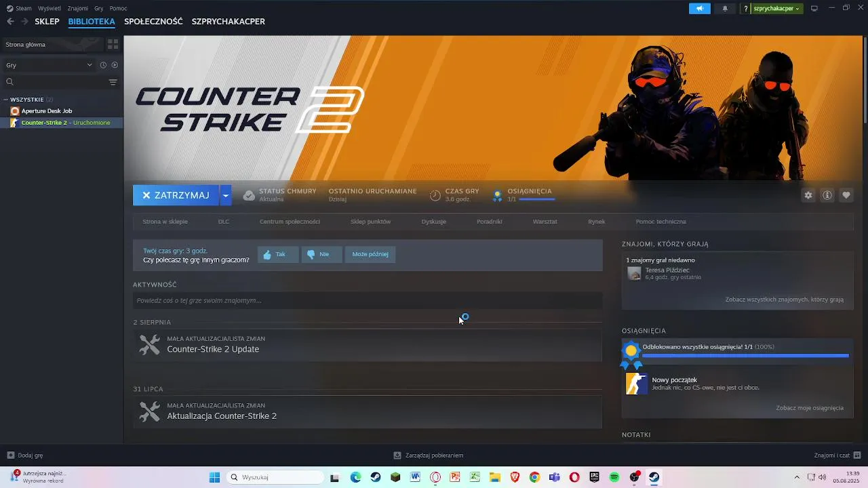This screenshot has height=488, width=868.
Task: Open Pomoc techniczna link
Action: tap(661, 222)
